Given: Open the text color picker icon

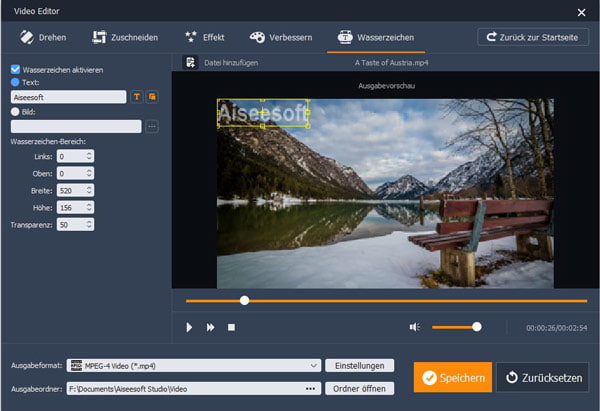Looking at the screenshot, I should 152,97.
